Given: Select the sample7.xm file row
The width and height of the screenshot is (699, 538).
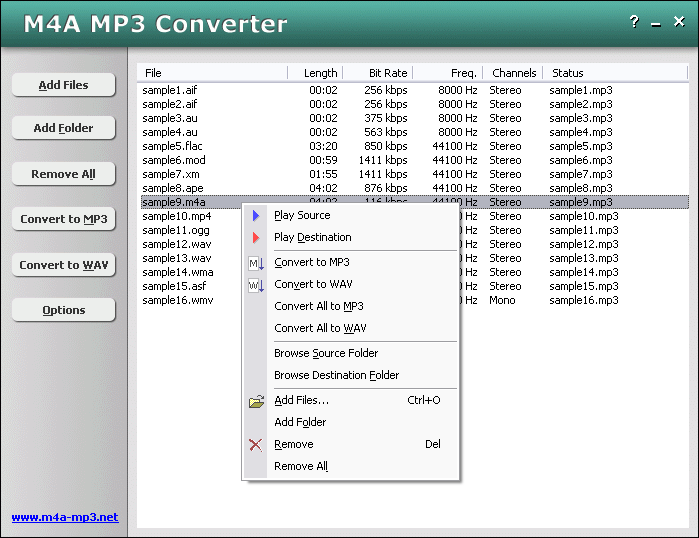Looking at the screenshot, I should 415,174.
